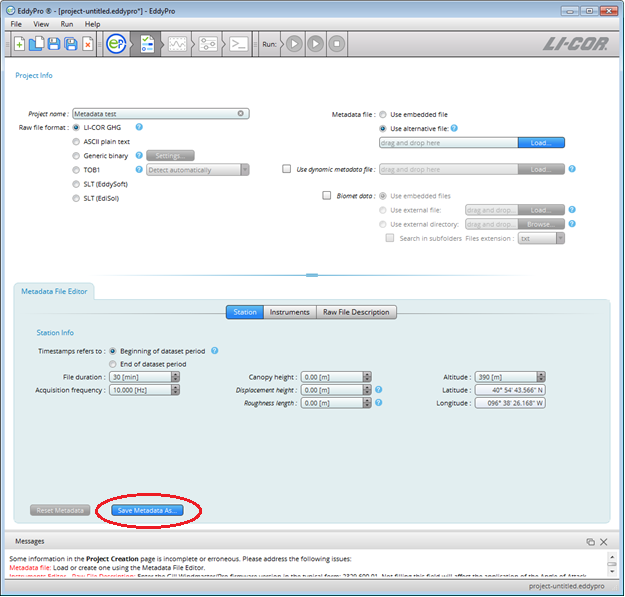Viewport: 625px width, 597px height.
Task: Open the Project Creation page icon
Action: tap(146, 44)
